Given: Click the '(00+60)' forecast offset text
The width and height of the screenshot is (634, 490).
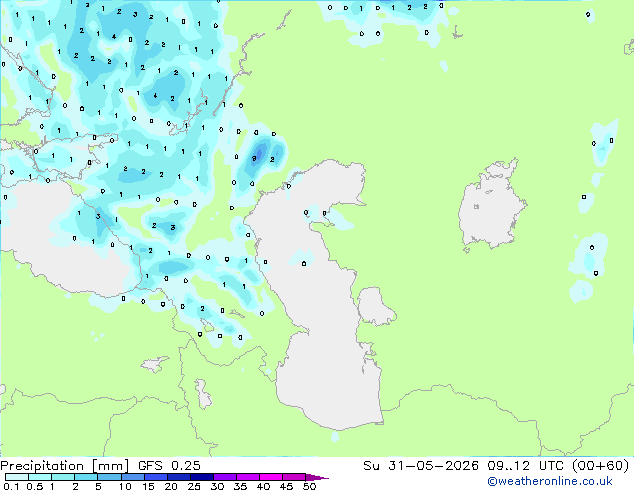Looking at the screenshot, I should click(x=601, y=466).
